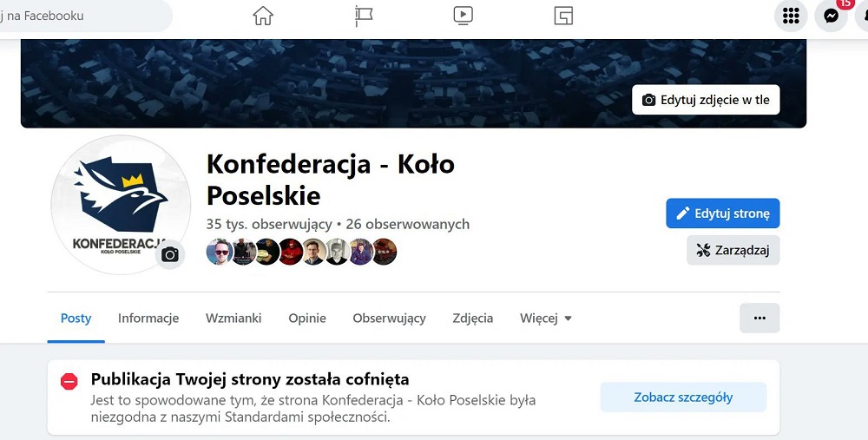Open the Marketplace icon in top bar
This screenshot has width=868, height=440.
coord(563,16)
